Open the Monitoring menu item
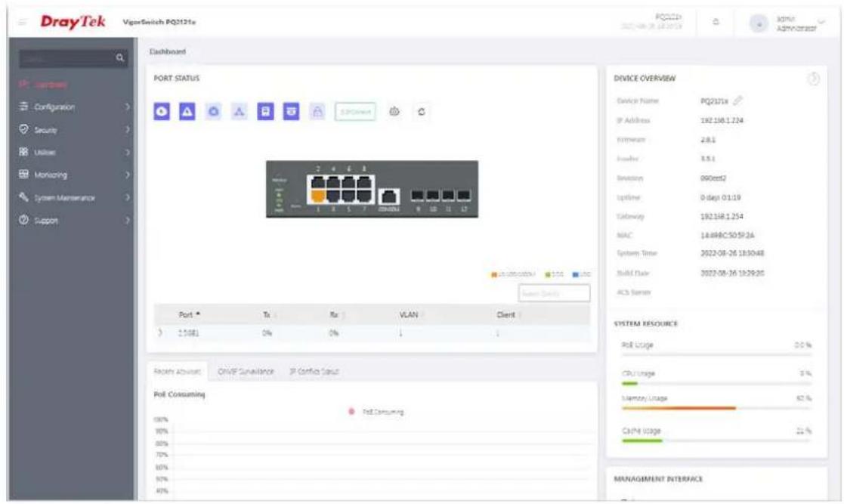This screenshot has height=504, width=844. point(74,175)
